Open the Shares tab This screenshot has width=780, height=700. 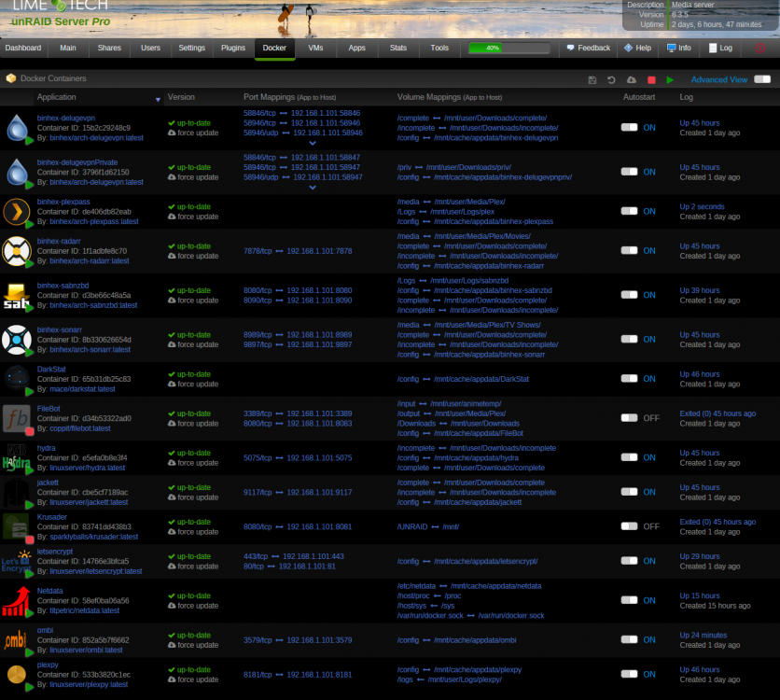point(109,48)
